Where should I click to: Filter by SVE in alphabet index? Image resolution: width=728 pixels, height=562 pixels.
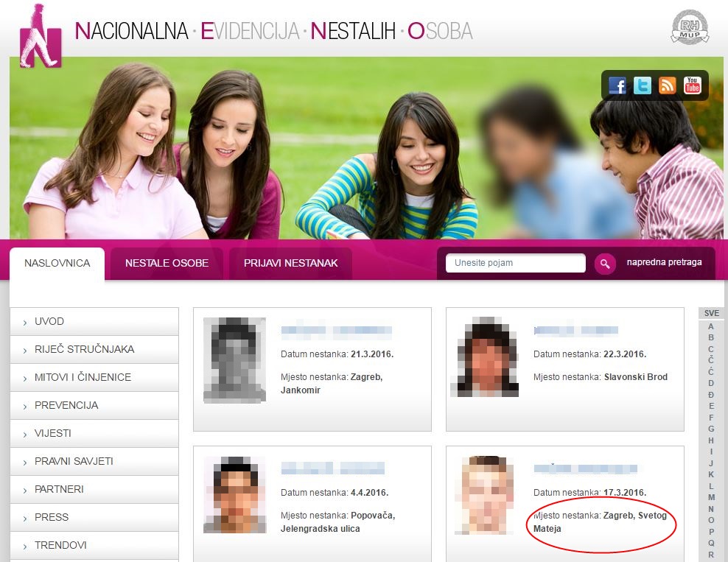[711, 313]
